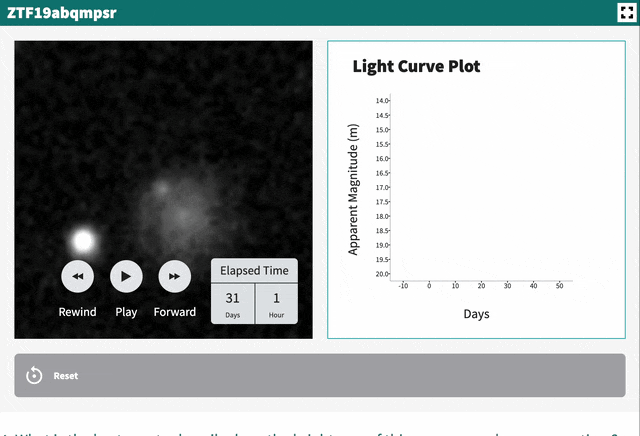Click the Rewind text label
This screenshot has width=640, height=436.
78,312
